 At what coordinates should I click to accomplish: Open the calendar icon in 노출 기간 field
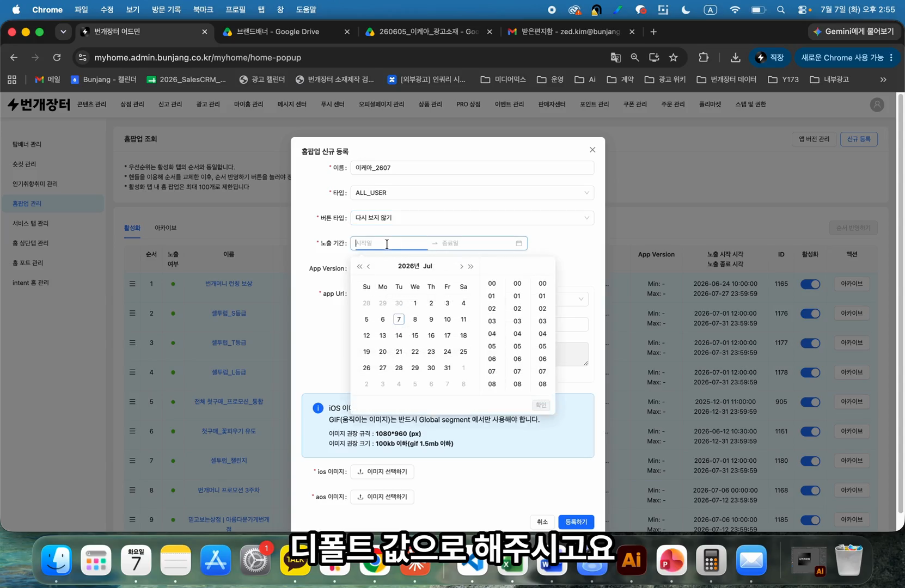point(519,243)
